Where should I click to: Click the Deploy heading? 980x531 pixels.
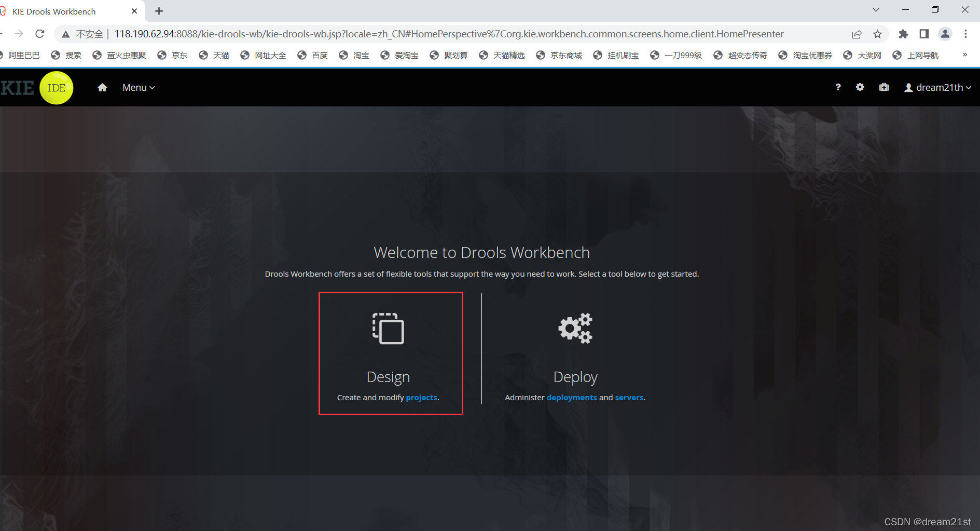(x=575, y=377)
